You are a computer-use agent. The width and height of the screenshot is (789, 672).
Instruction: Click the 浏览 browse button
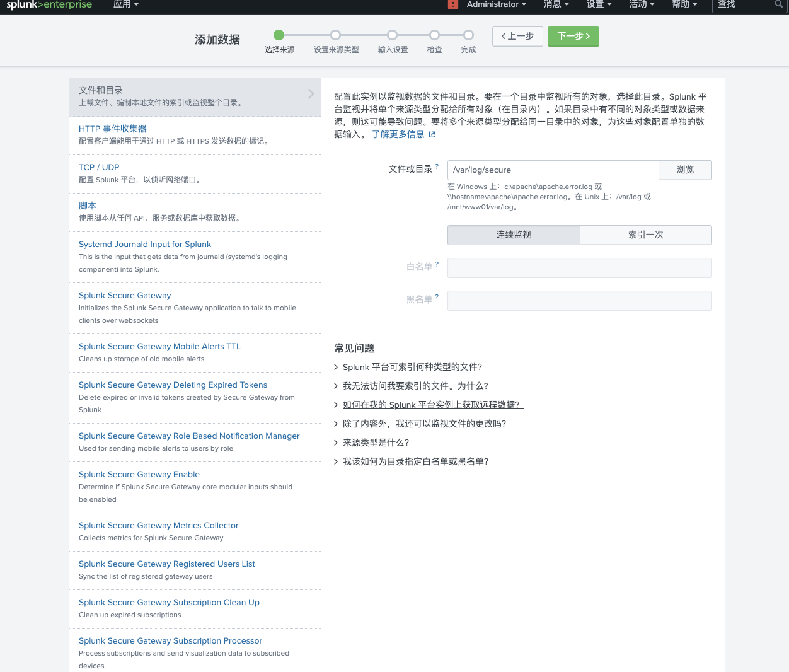(x=685, y=170)
